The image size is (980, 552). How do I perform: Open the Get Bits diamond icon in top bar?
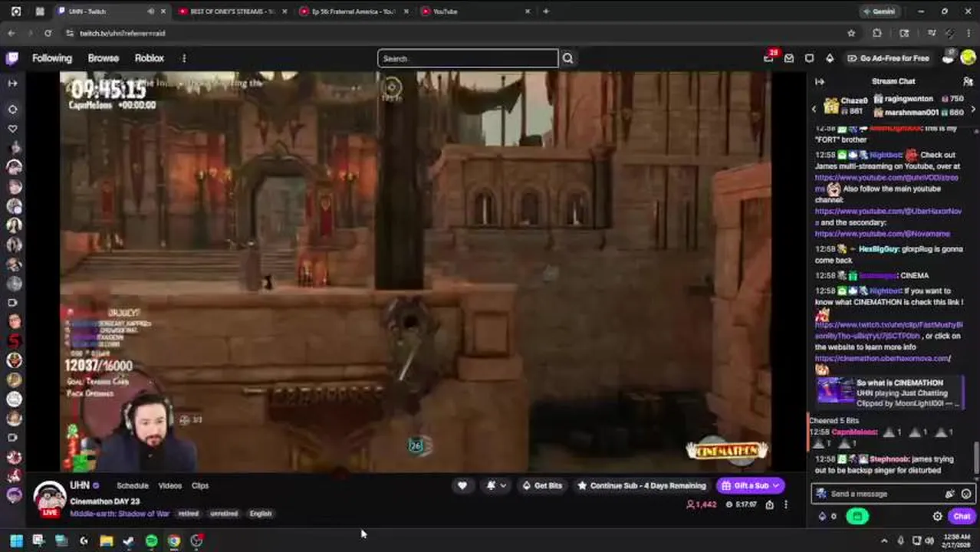click(x=830, y=58)
